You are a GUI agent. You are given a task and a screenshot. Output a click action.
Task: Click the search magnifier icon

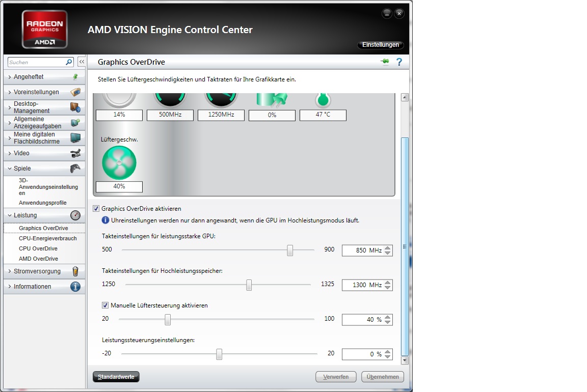pyautogui.click(x=69, y=62)
